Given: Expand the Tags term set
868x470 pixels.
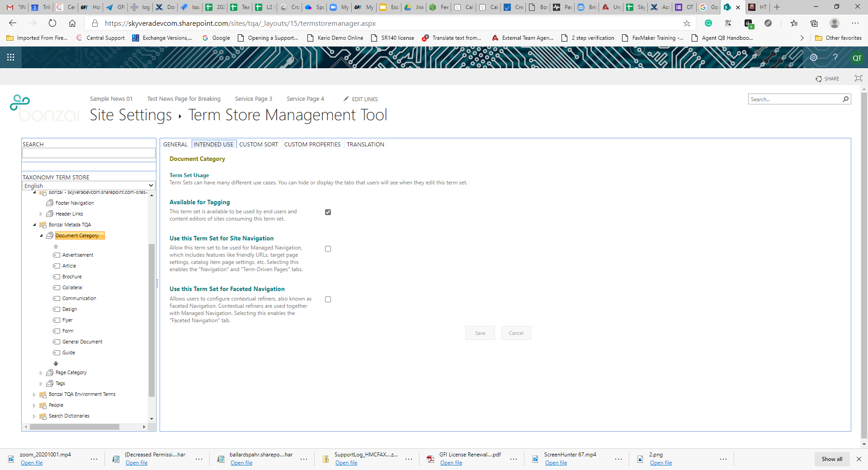Looking at the screenshot, I should tap(41, 384).
